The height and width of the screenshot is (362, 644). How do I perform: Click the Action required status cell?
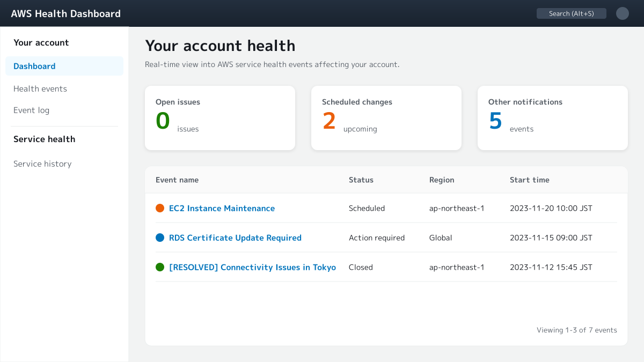click(x=377, y=238)
